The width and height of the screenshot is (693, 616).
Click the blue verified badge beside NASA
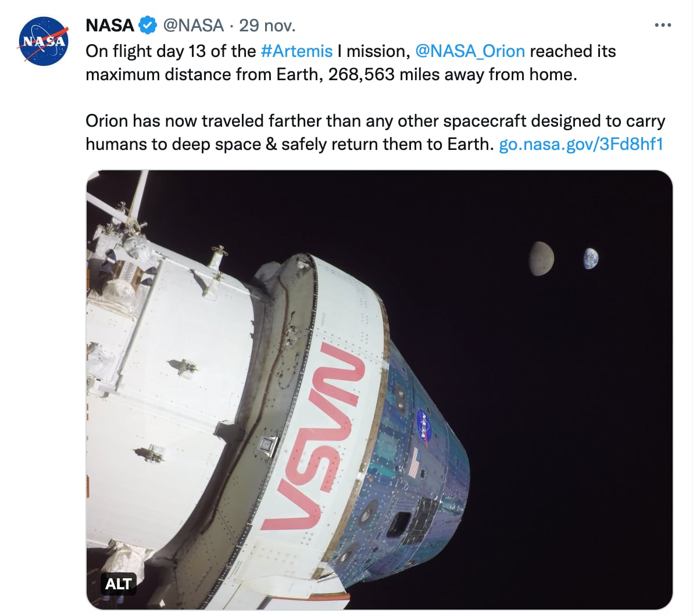pyautogui.click(x=148, y=26)
